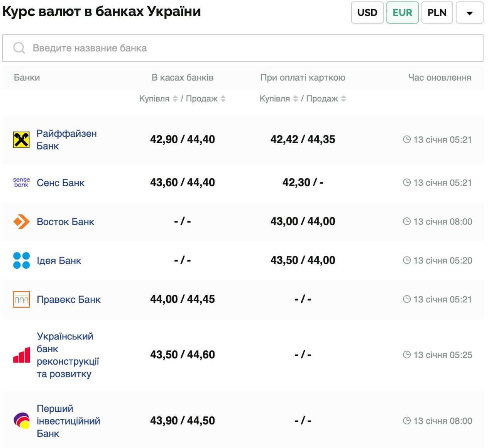Open the more currencies dropdown arrow
The image size is (494, 448).
coord(469,13)
